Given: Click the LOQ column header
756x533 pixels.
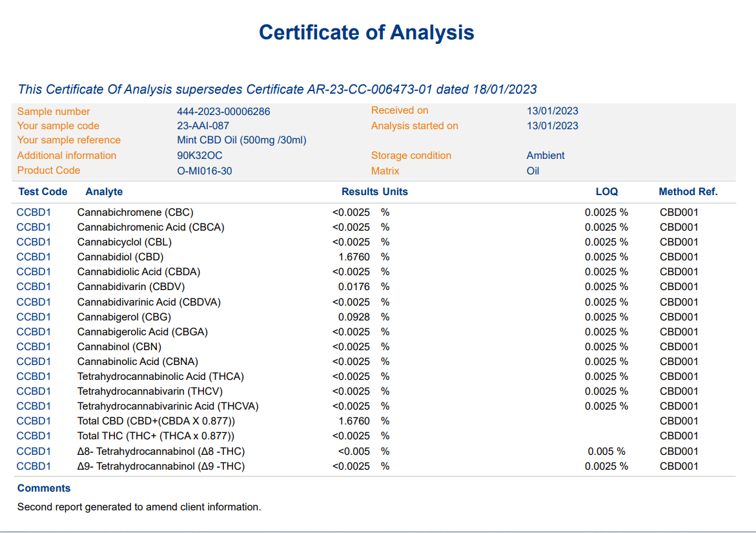Looking at the screenshot, I should [606, 192].
